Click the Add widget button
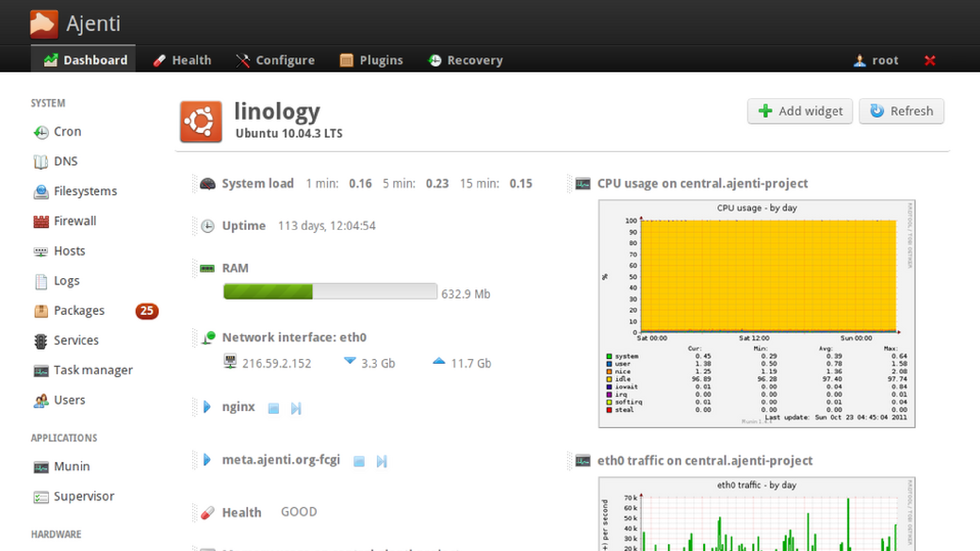Image resolution: width=980 pixels, height=551 pixels. [x=800, y=111]
